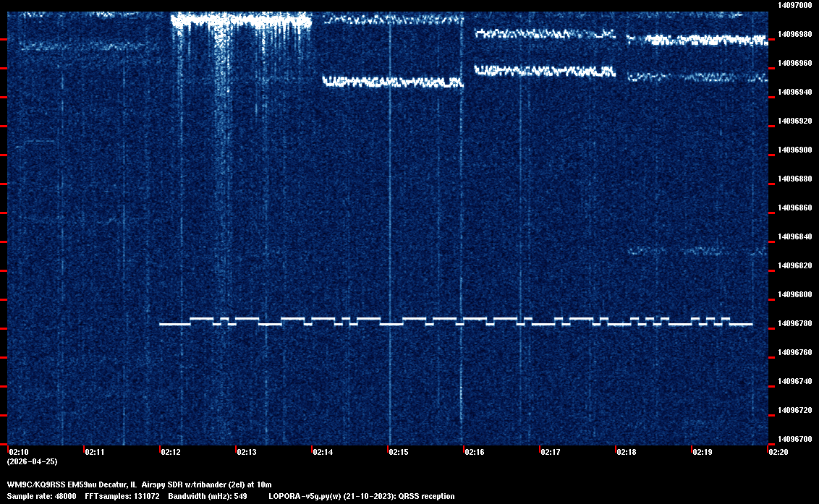
Task: Select the 02:15 time axis label
Action: click(x=399, y=452)
